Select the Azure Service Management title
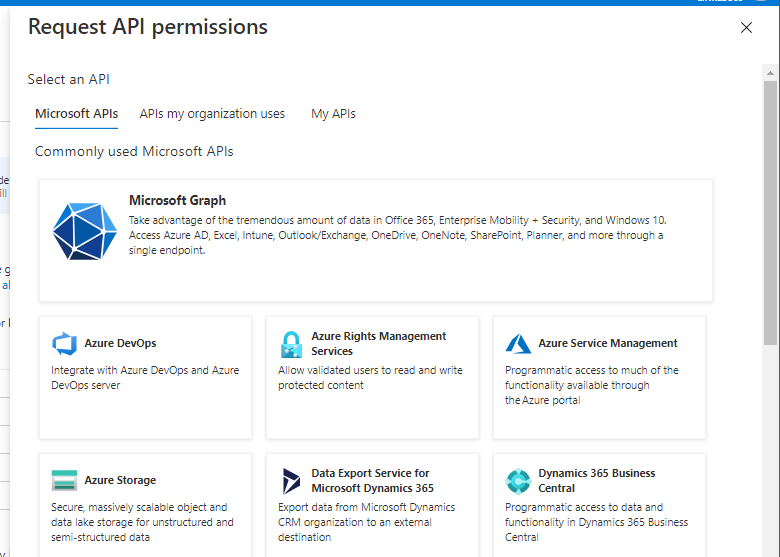The image size is (780, 557). tap(608, 343)
